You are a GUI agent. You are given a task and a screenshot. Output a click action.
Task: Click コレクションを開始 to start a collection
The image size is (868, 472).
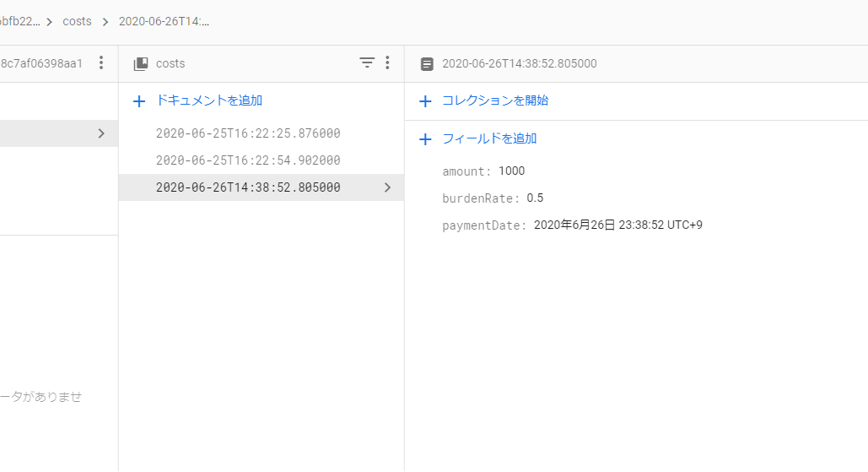coord(495,100)
